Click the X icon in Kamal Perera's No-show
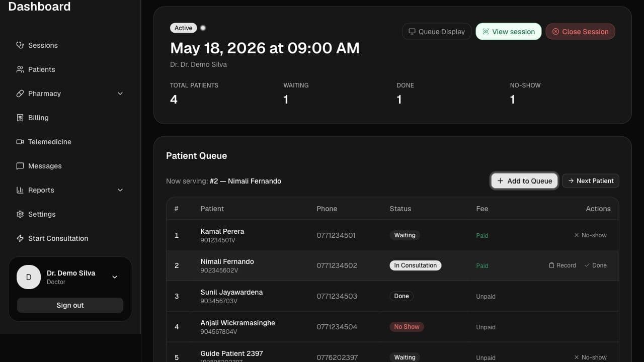The image size is (644, 362). [x=577, y=235]
